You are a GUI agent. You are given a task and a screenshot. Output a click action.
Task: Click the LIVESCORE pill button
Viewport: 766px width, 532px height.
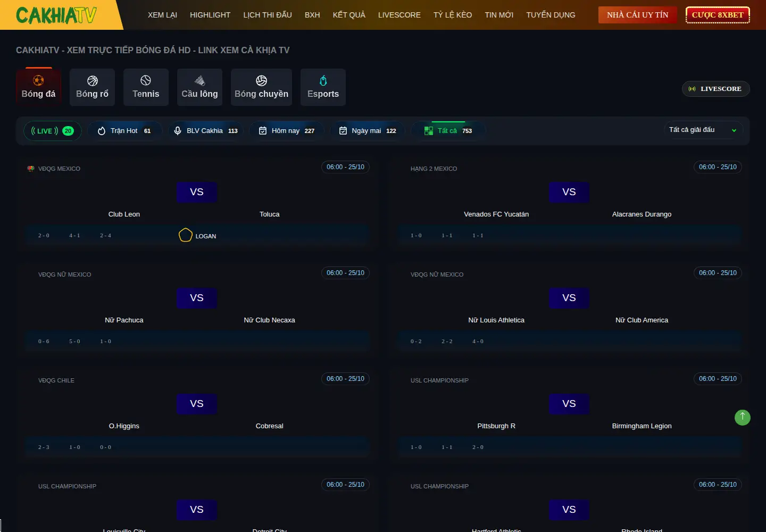point(715,89)
